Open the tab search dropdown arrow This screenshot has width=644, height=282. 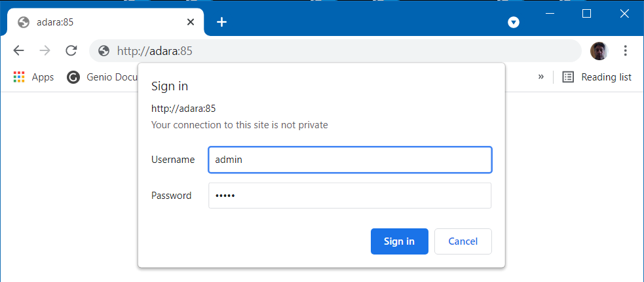point(514,22)
